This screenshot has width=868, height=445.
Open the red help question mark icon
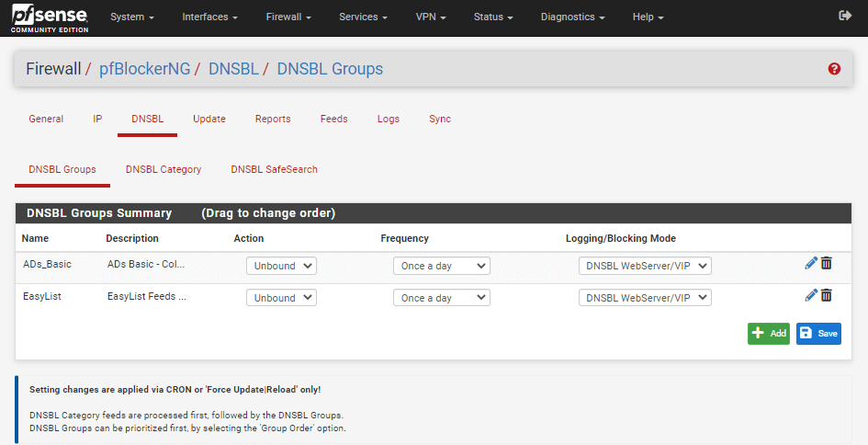point(834,69)
